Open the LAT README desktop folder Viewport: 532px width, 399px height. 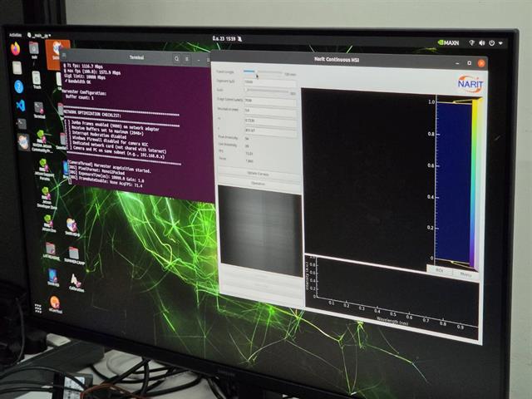51,251
